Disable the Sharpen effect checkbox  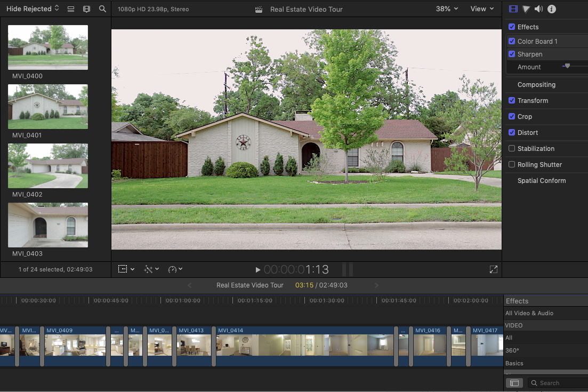pyautogui.click(x=511, y=54)
